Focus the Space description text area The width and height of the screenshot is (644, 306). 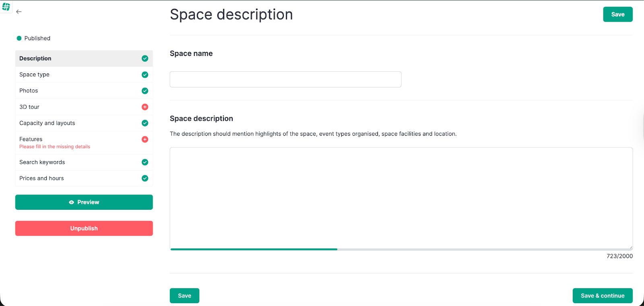[401, 198]
